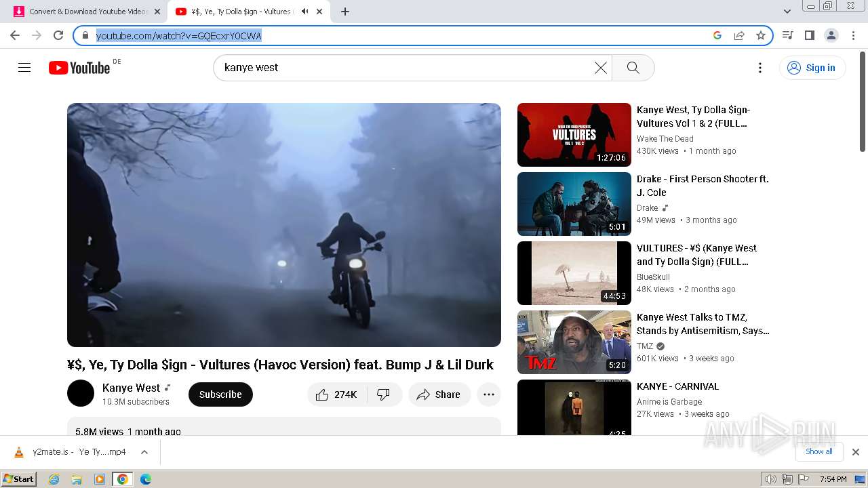Open the video description 5.8M views
Screen dimensions: 868x488
point(284,426)
